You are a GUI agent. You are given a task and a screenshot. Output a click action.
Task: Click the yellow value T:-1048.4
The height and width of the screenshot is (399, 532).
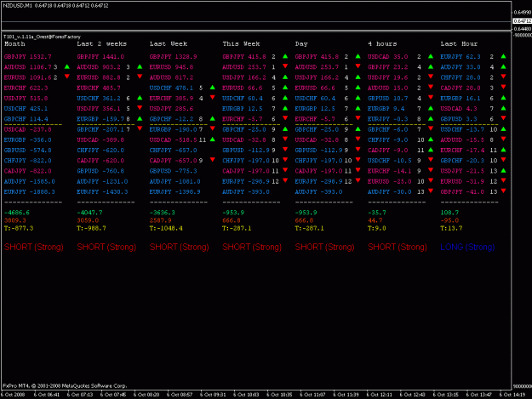[166, 228]
